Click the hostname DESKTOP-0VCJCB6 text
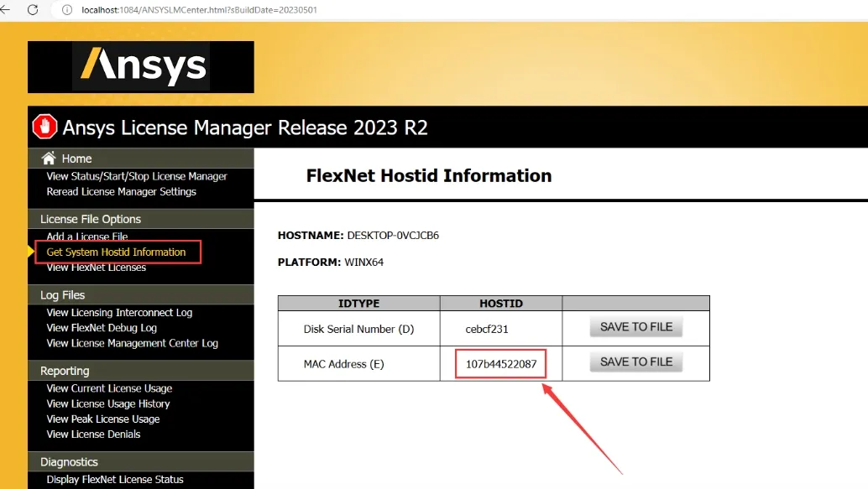 coord(393,235)
